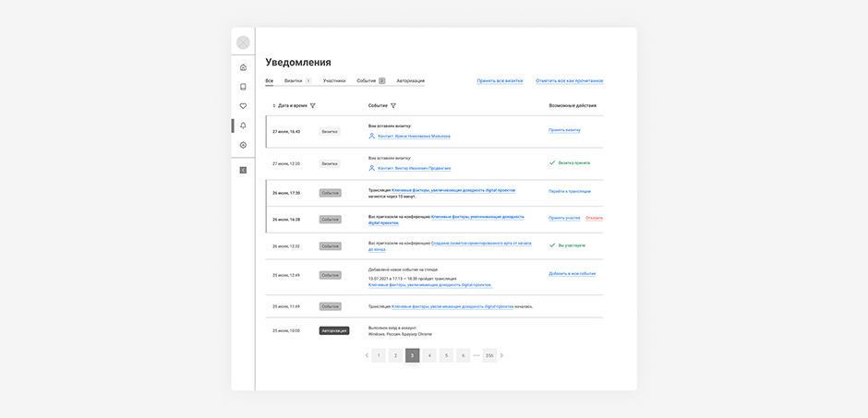
Task: Switch to the Визитки tab
Action: (294, 81)
